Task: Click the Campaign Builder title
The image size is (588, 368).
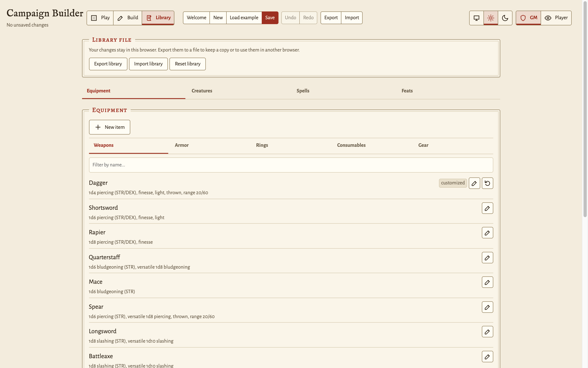Action: 45,13
